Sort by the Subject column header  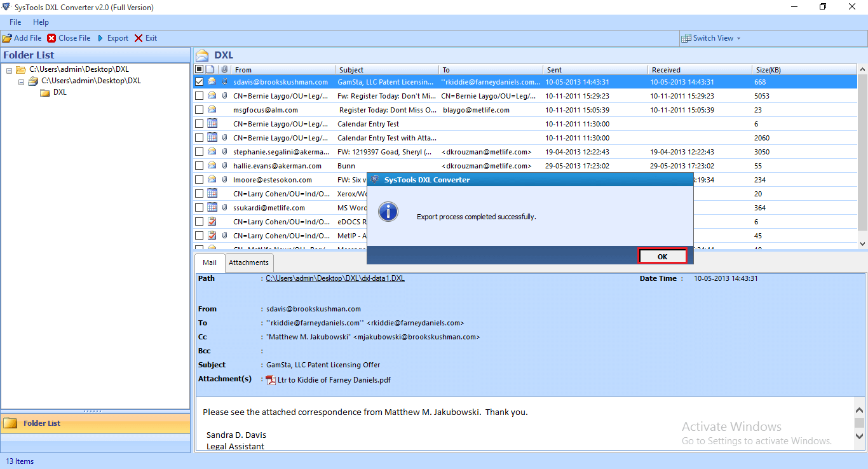point(387,70)
